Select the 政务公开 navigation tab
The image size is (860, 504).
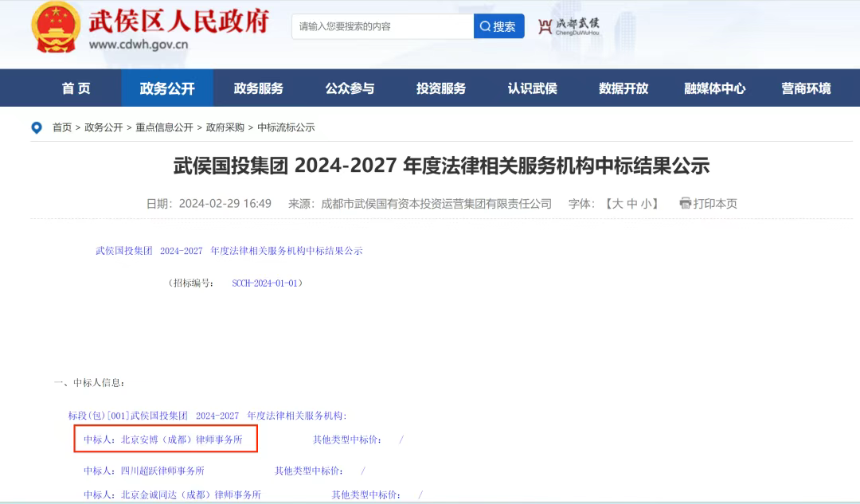167,88
